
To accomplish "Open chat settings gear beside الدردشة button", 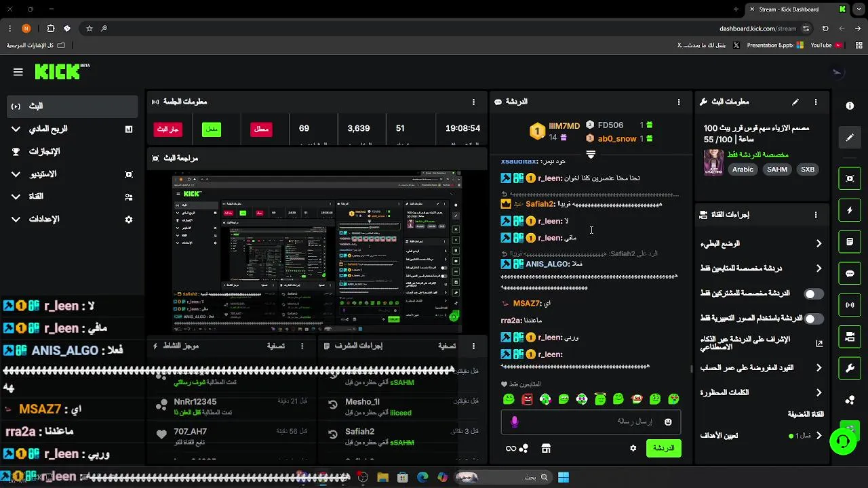I will pyautogui.click(x=633, y=448).
